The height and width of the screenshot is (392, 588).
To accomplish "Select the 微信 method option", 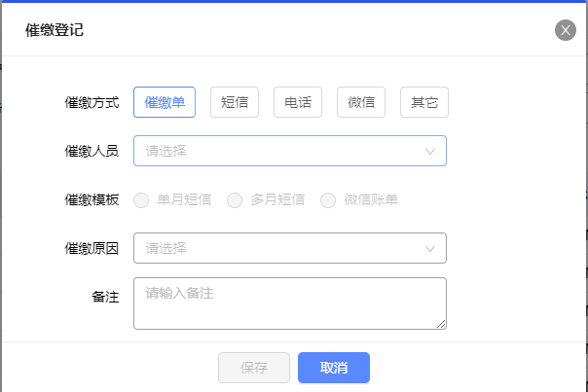I will (361, 102).
